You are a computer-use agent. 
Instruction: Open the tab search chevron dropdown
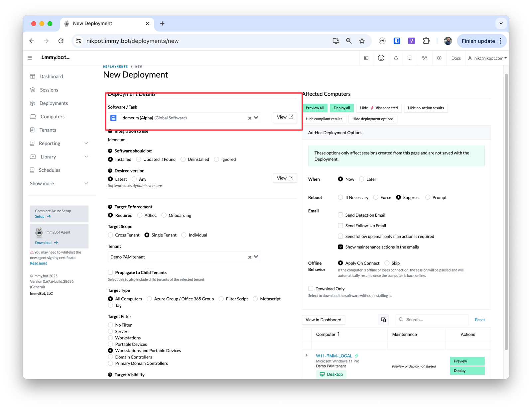point(501,23)
